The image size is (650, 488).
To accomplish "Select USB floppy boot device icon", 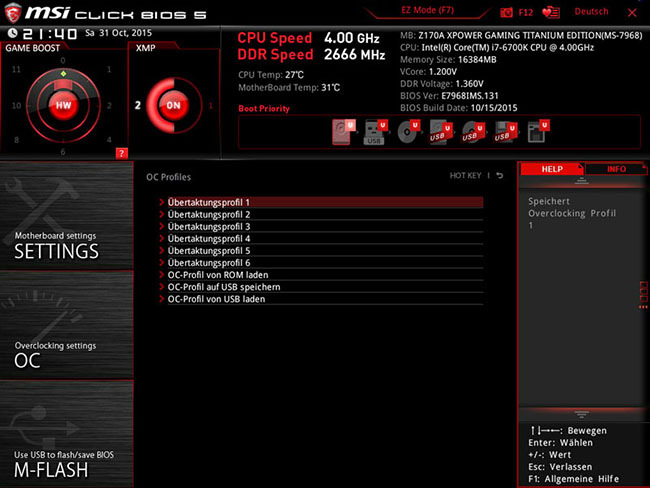I will (x=505, y=132).
